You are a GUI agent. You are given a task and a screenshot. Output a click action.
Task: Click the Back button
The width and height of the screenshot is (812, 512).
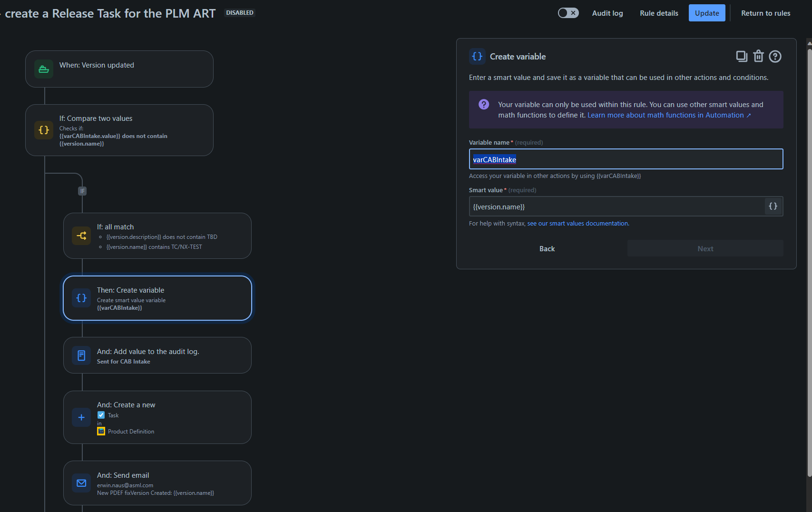(547, 248)
